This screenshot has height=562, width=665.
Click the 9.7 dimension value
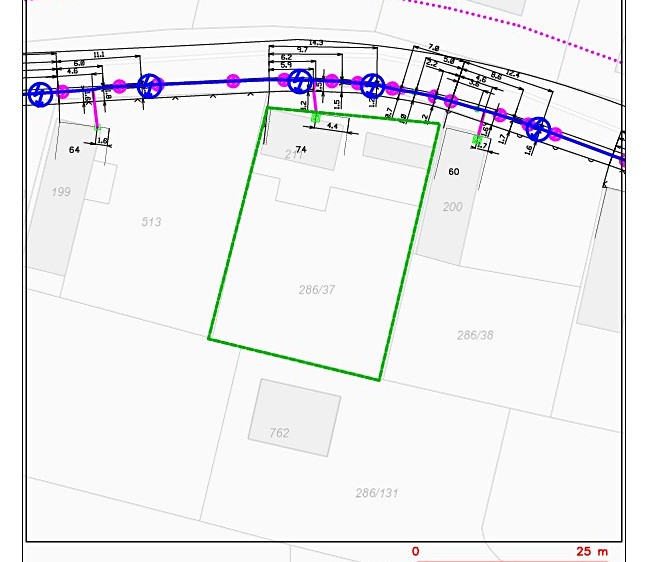click(302, 50)
